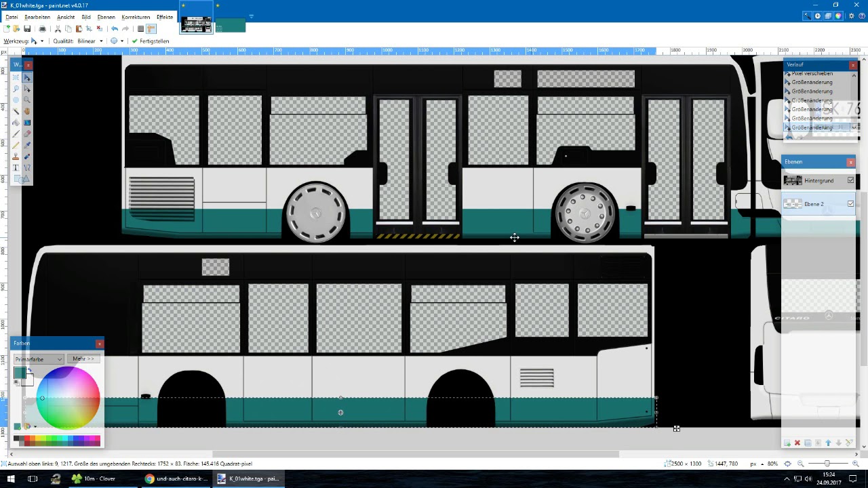
Task: Paste from clipboard with the Paste icon
Action: coord(79,28)
